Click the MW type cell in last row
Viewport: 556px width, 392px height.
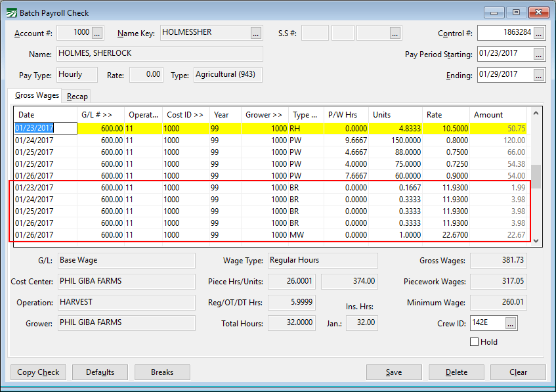coord(306,235)
